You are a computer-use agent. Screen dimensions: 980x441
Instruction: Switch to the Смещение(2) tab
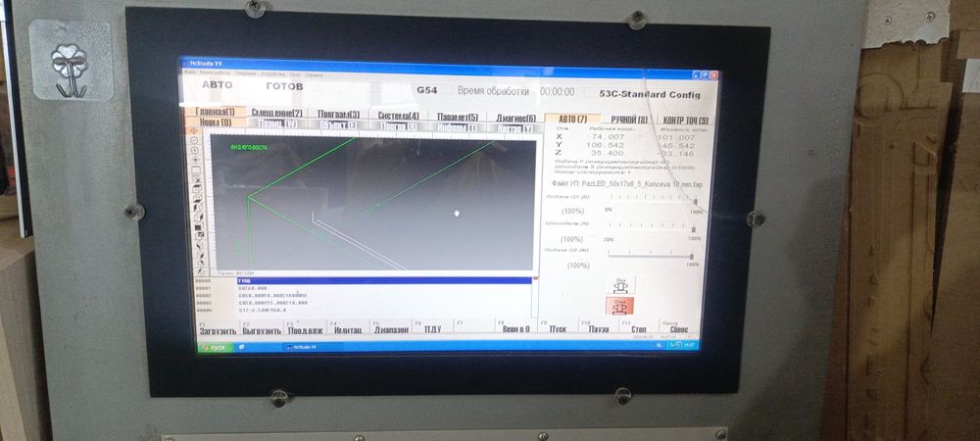pos(277,113)
